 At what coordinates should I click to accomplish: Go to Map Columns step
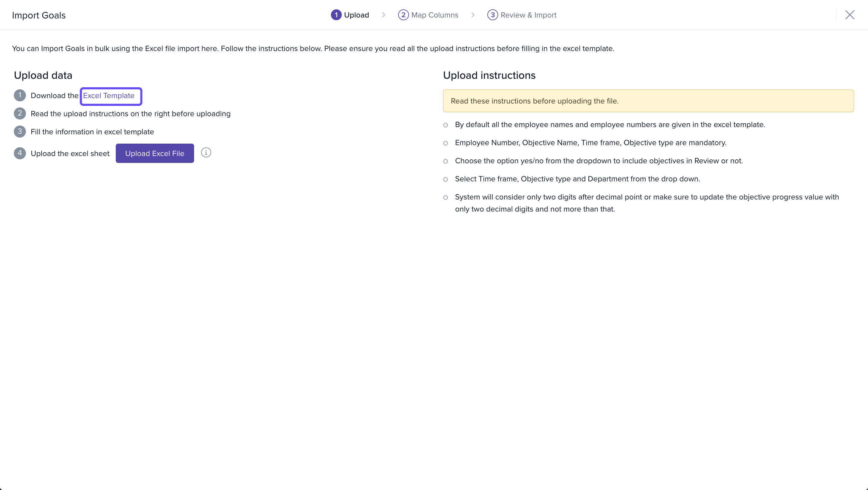tap(434, 15)
